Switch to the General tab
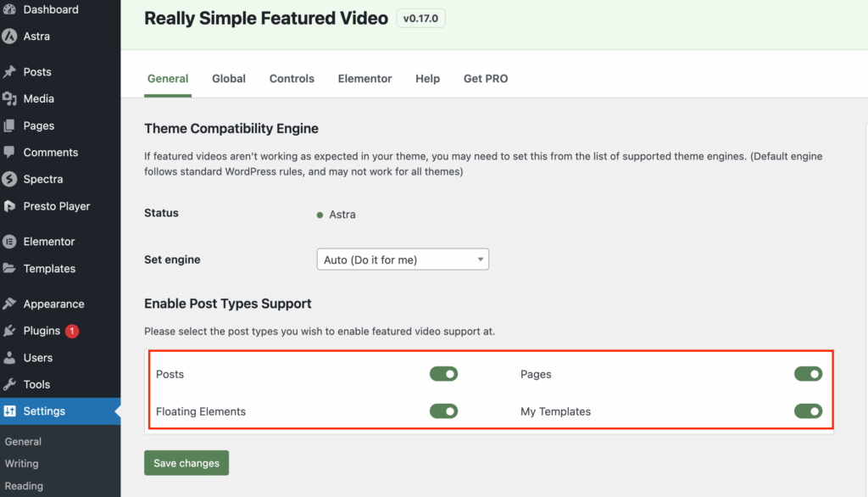This screenshot has width=868, height=497. coord(168,79)
